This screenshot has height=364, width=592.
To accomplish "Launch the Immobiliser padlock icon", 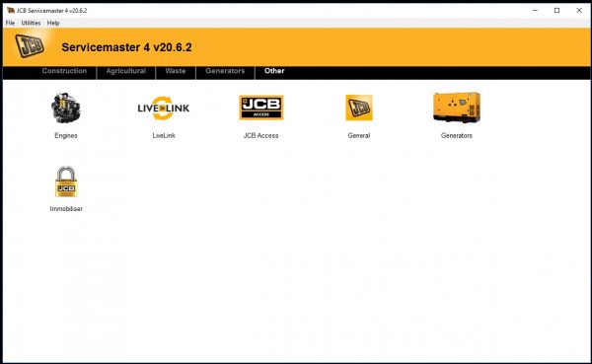I will pyautogui.click(x=66, y=182).
